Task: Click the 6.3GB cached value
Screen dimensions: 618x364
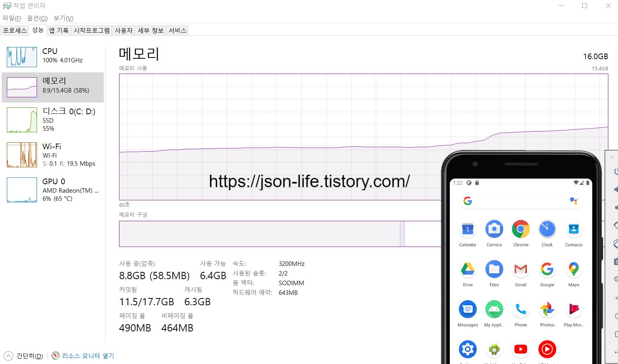Action: (198, 302)
